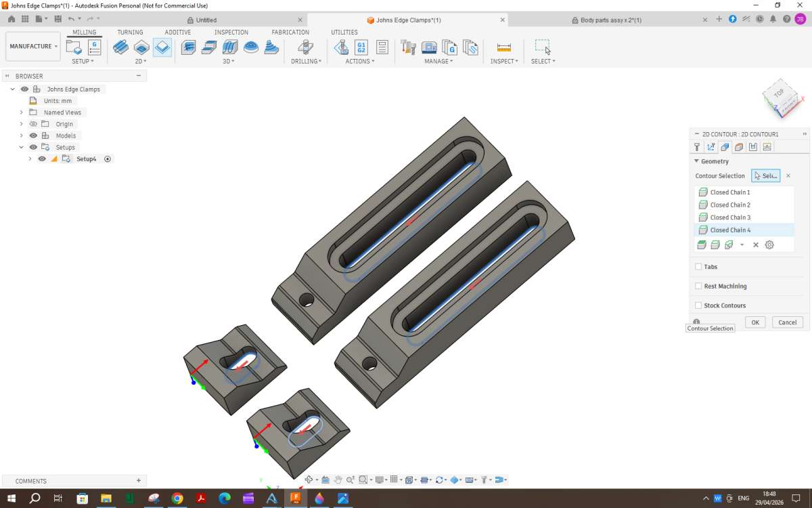
Task: Click the Simulate icon in Actions
Action: [341, 47]
